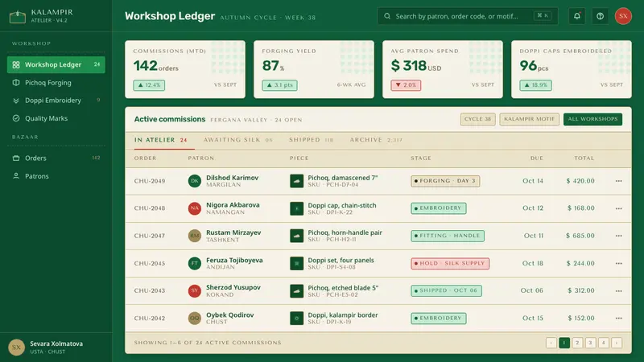Click the Patrons person icon in sidebar
Image resolution: width=644 pixels, height=362 pixels.
click(x=16, y=176)
